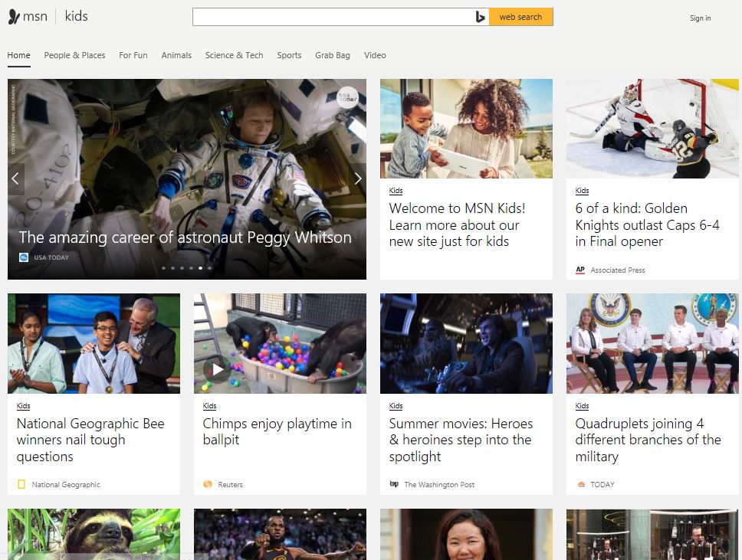Click the Washington Post source logo
742x560 pixels.
pos(394,484)
